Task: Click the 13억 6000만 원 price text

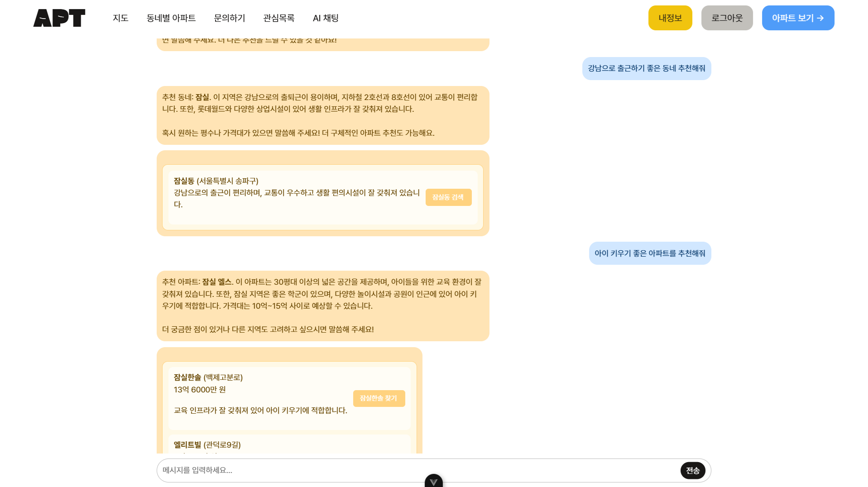Action: [x=200, y=390]
